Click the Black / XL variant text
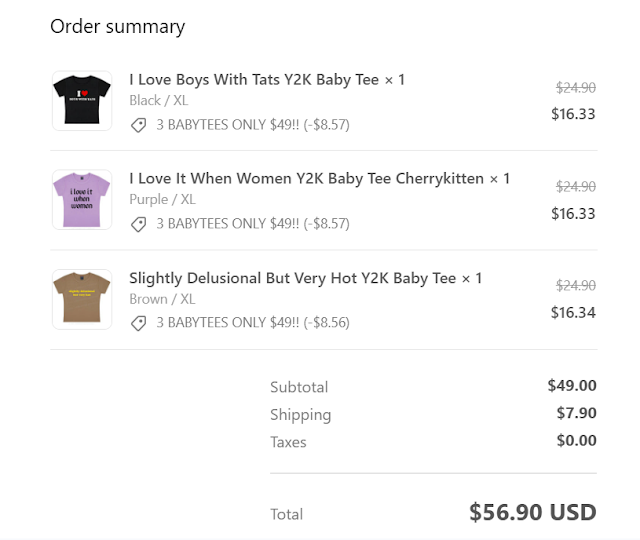 pyautogui.click(x=158, y=100)
